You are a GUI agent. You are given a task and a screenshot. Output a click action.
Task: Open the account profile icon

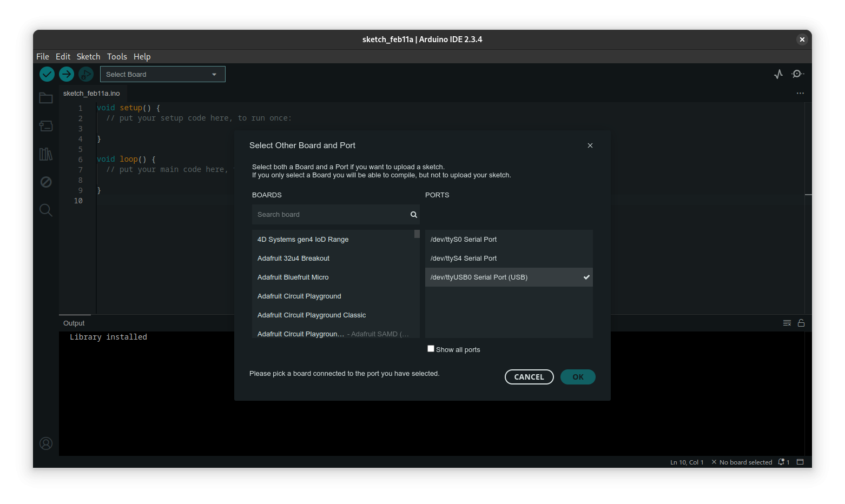coord(46,443)
